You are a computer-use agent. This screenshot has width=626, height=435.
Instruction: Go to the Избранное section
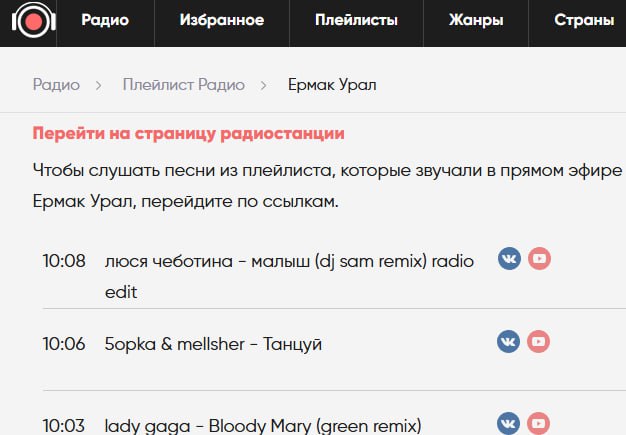pyautogui.click(x=222, y=20)
